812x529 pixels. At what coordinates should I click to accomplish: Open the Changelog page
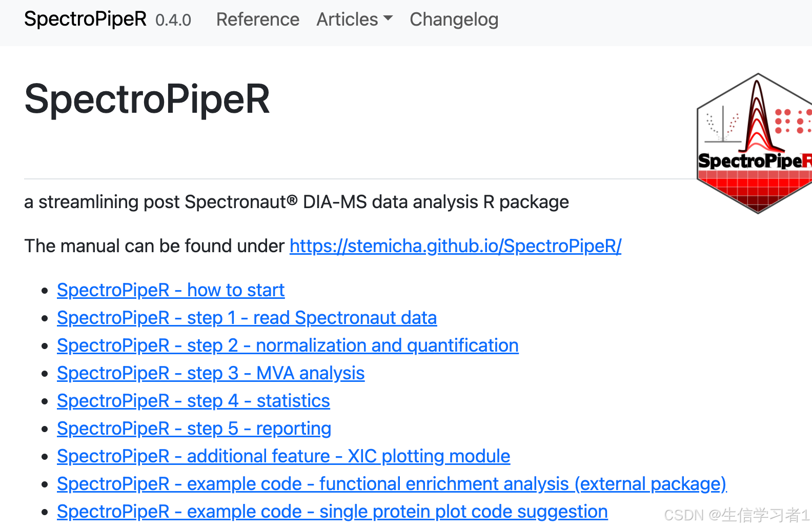click(454, 19)
